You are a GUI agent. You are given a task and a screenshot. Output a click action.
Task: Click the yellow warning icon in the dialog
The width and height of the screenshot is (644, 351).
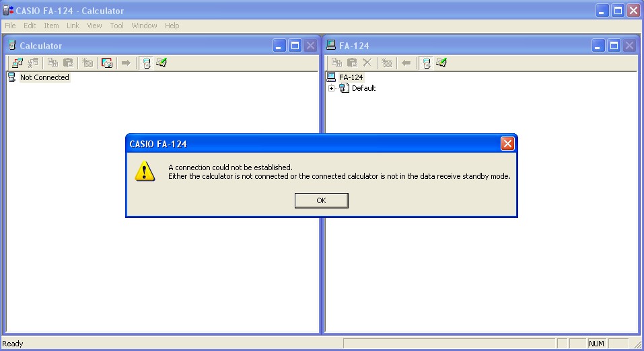click(x=145, y=171)
